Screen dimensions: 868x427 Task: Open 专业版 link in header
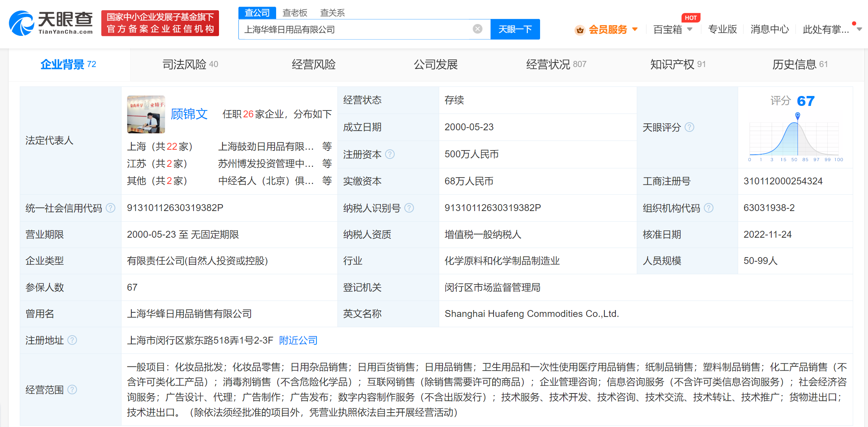[x=722, y=29]
